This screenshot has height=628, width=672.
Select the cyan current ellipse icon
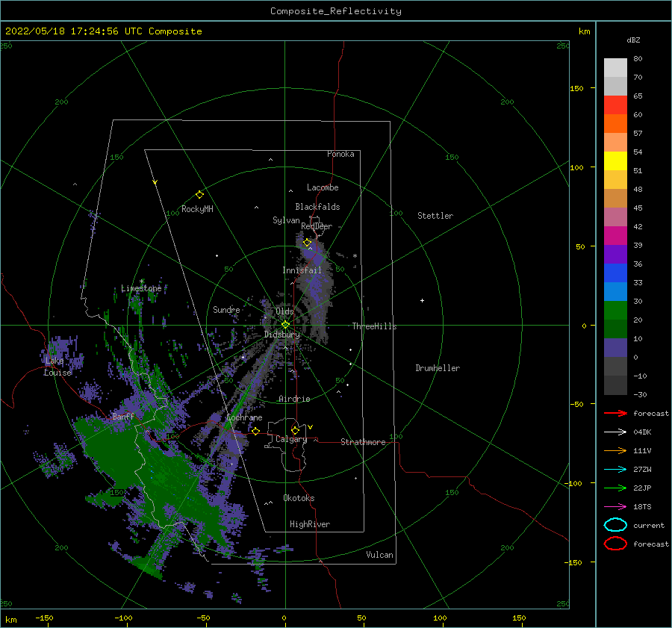point(615,525)
